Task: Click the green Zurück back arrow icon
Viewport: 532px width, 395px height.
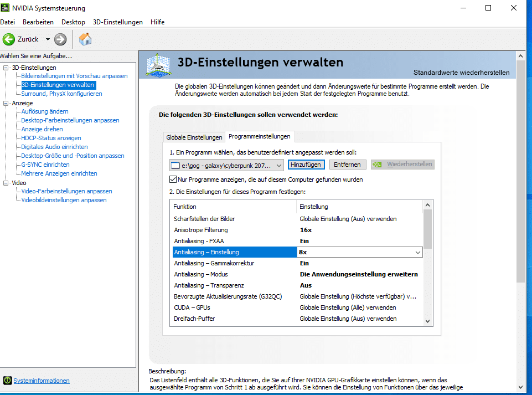Action: tap(9, 39)
